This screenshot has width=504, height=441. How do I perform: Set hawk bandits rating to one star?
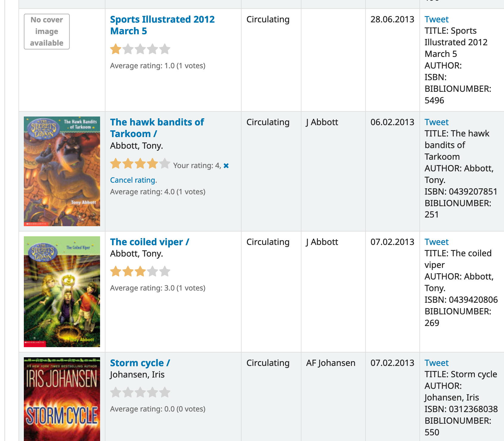tap(116, 164)
